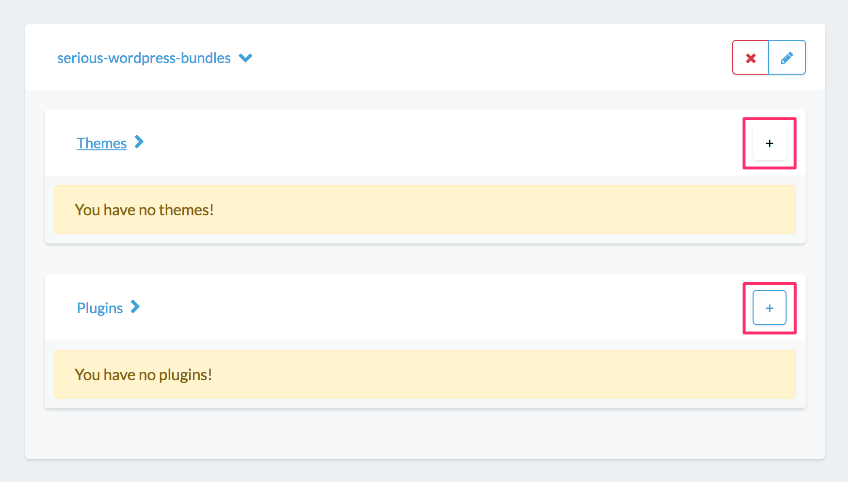This screenshot has width=868, height=482.
Task: Click the page's right-edge scrollbar strip
Action: click(858, 241)
